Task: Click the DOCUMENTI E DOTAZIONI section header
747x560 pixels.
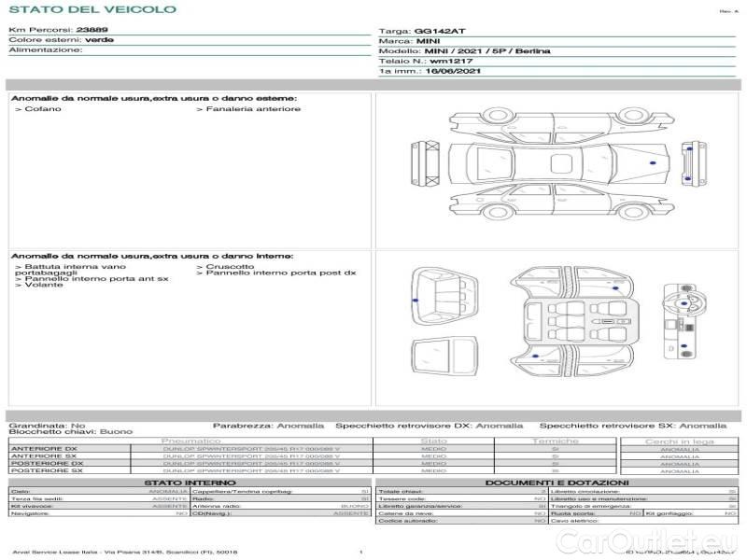Action: (556, 483)
